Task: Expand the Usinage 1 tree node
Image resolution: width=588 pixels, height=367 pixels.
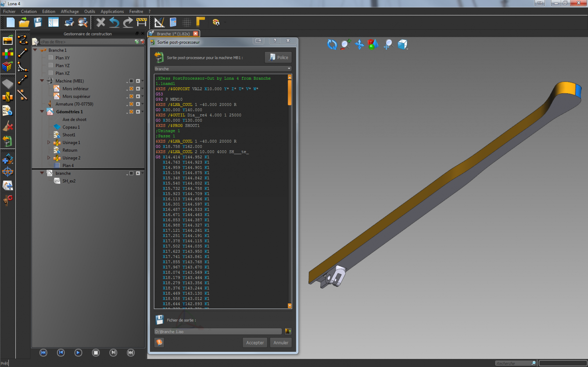Action: click(49, 143)
